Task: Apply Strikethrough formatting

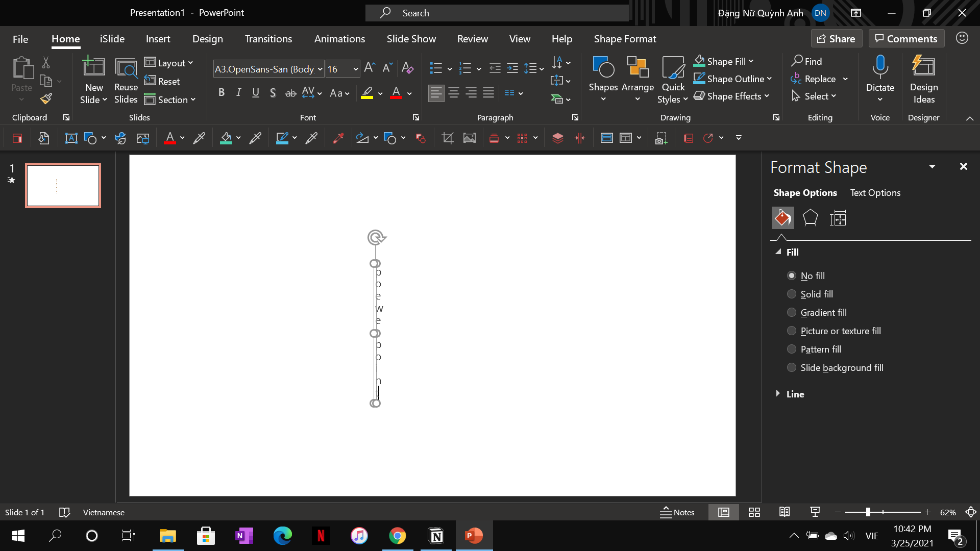Action: coord(290,93)
